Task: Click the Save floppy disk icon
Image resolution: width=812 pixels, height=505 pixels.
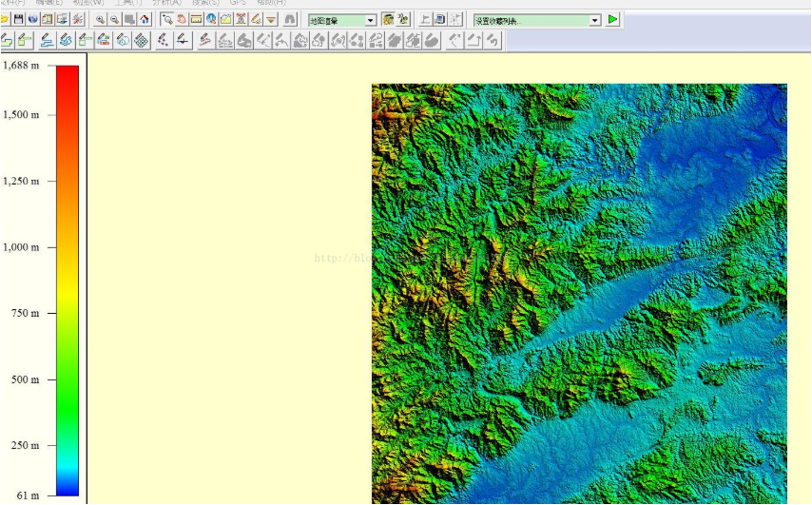Action: (18, 19)
